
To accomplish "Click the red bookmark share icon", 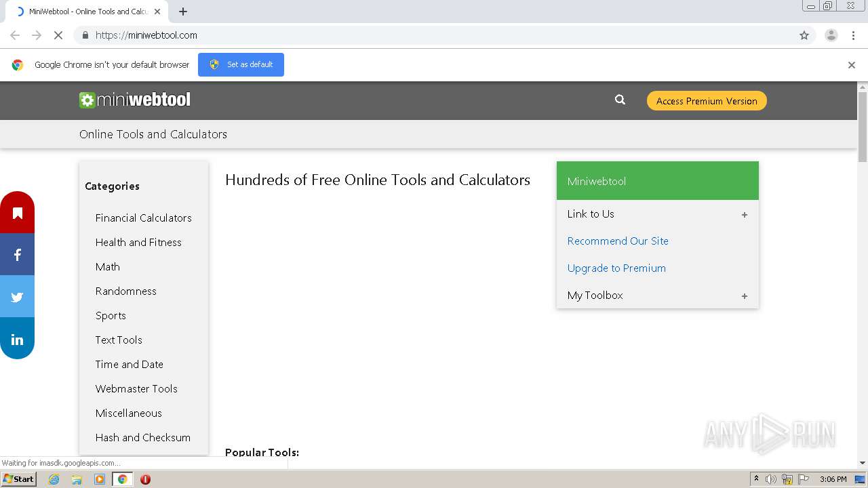I will 17,213.
